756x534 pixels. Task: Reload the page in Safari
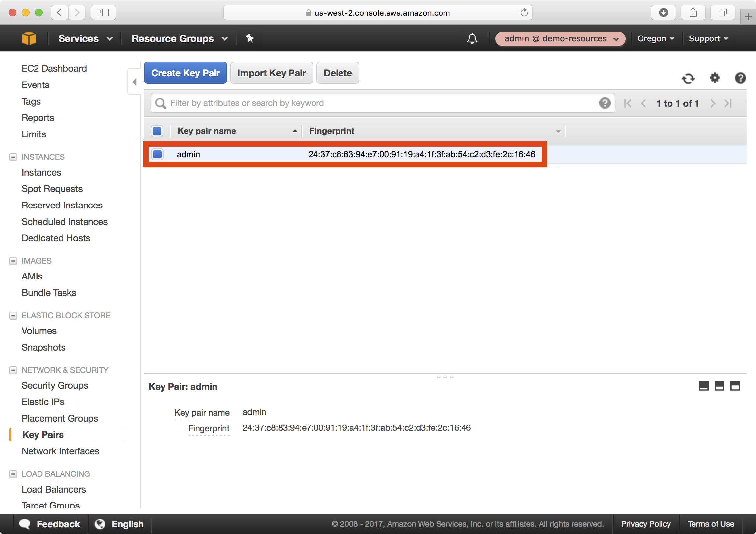coord(524,12)
